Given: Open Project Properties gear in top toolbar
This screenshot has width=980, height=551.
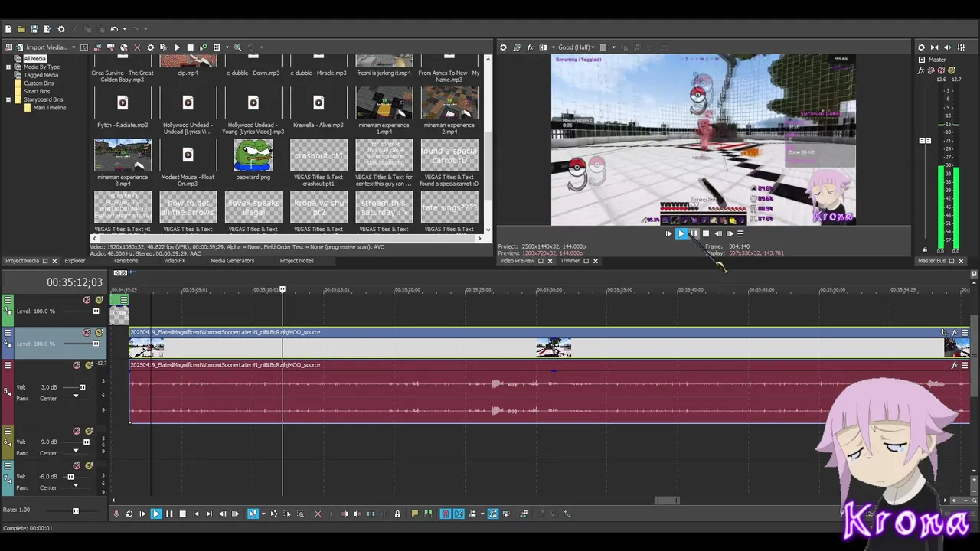Looking at the screenshot, I should tap(61, 29).
